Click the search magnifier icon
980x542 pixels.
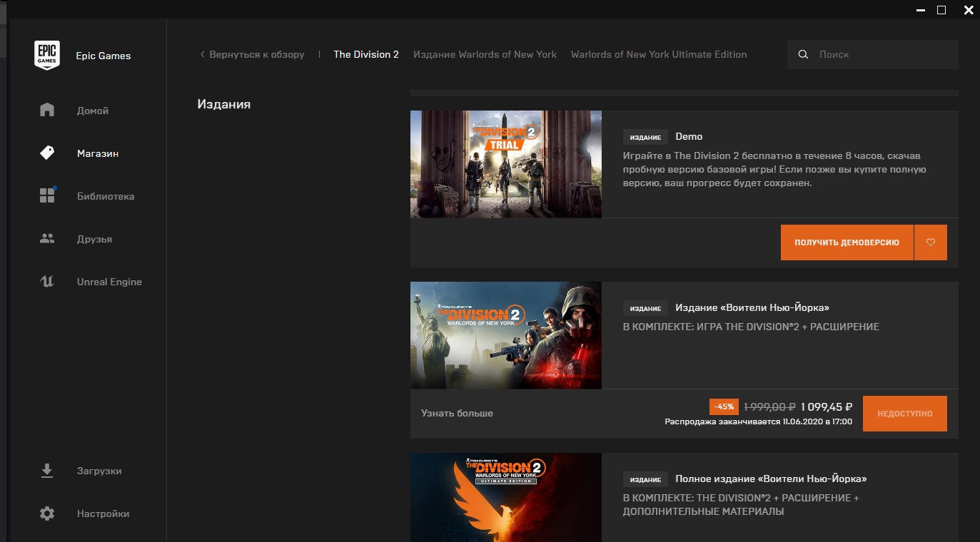(804, 54)
